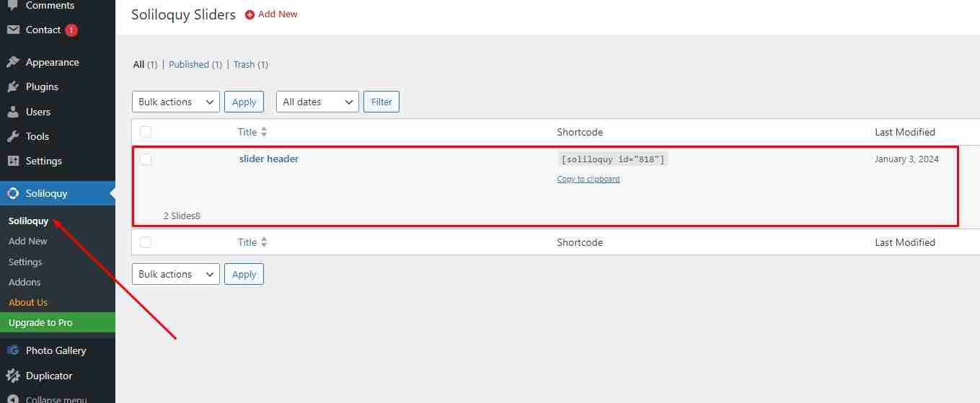Show All sliders filter
This screenshot has width=980, height=403.
click(x=145, y=64)
